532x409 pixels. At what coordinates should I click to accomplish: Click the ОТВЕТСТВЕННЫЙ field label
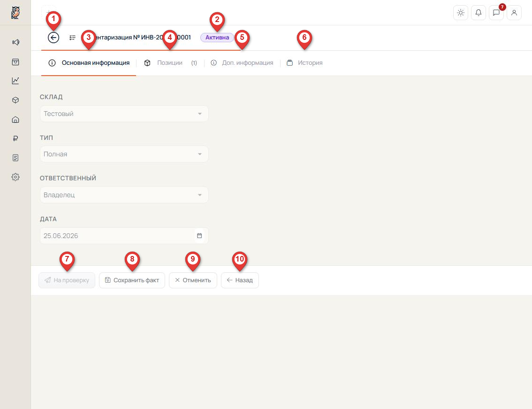pos(68,178)
